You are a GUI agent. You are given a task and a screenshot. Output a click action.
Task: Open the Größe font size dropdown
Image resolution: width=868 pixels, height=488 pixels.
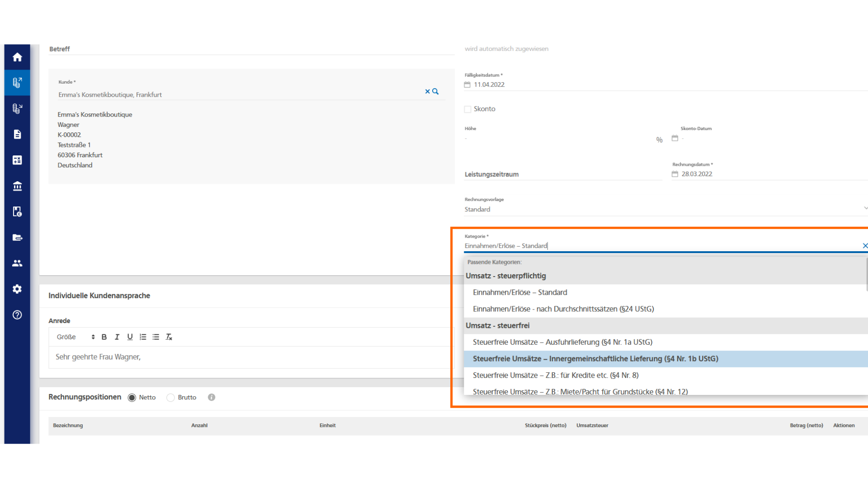(x=75, y=337)
